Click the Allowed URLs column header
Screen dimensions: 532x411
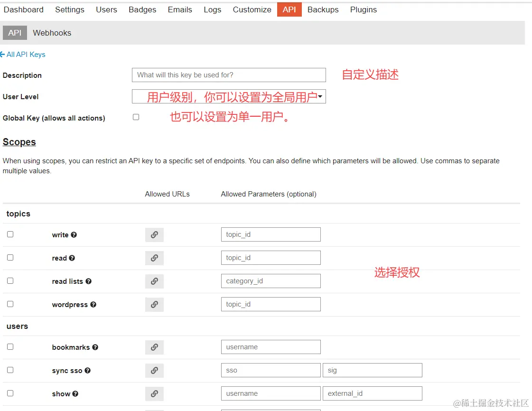[167, 194]
